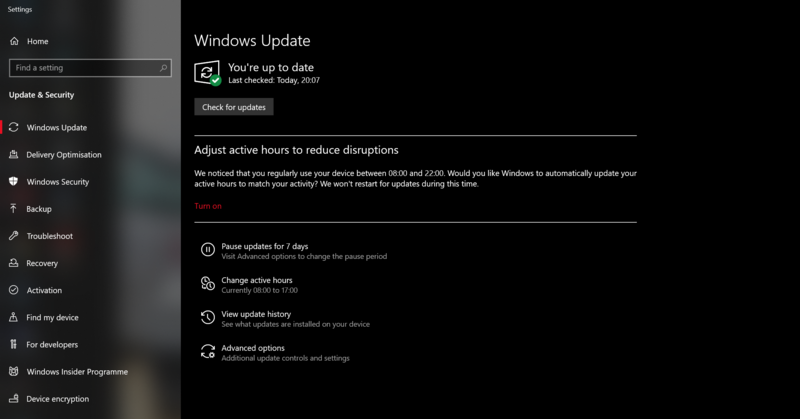Click the 'You're up to date' status text
The image size is (800, 419).
pyautogui.click(x=271, y=67)
